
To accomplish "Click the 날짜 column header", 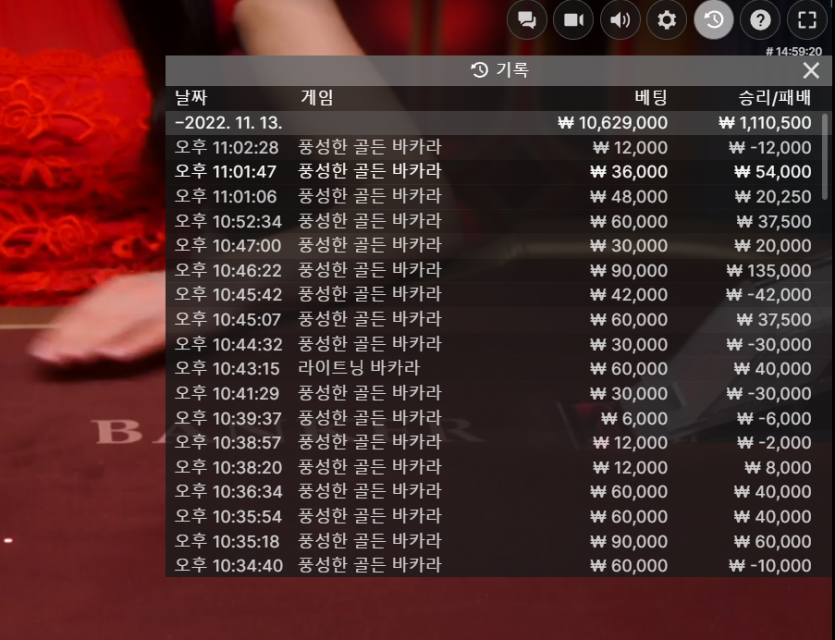I will [x=191, y=97].
